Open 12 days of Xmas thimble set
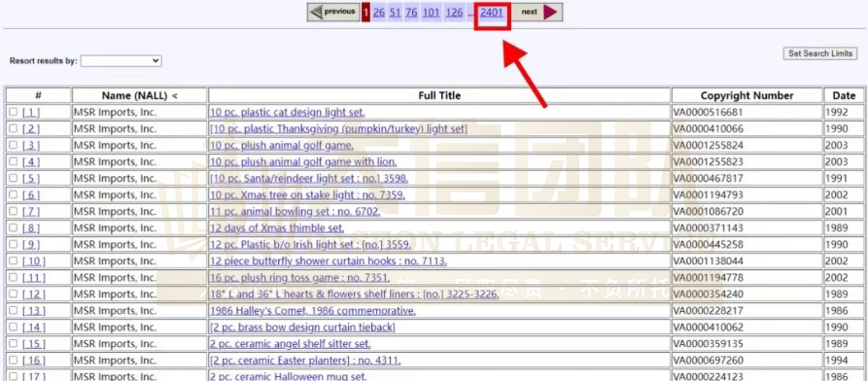Screen dimensions: 868x381 pos(277,228)
